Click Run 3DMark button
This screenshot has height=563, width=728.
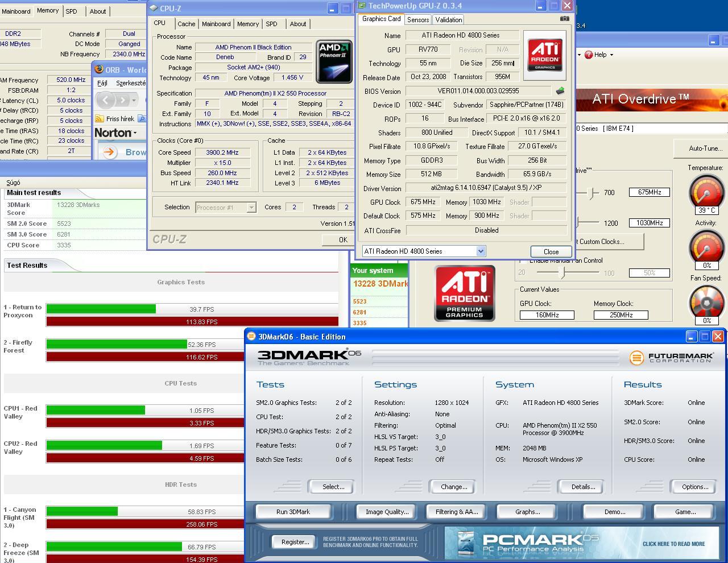coord(293,512)
